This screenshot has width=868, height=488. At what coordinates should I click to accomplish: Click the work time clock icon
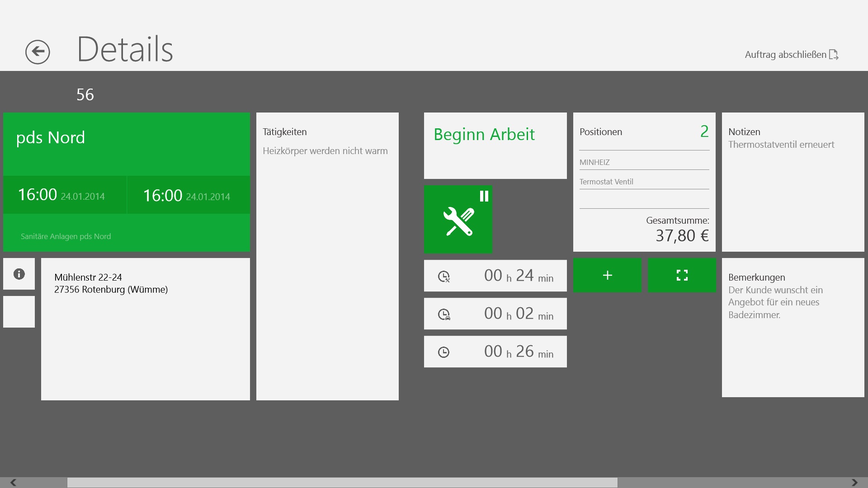tap(444, 276)
